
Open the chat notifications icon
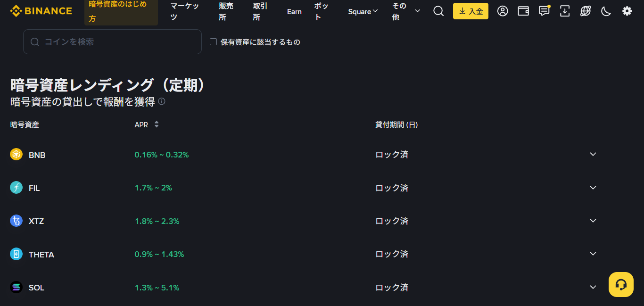pos(544,11)
